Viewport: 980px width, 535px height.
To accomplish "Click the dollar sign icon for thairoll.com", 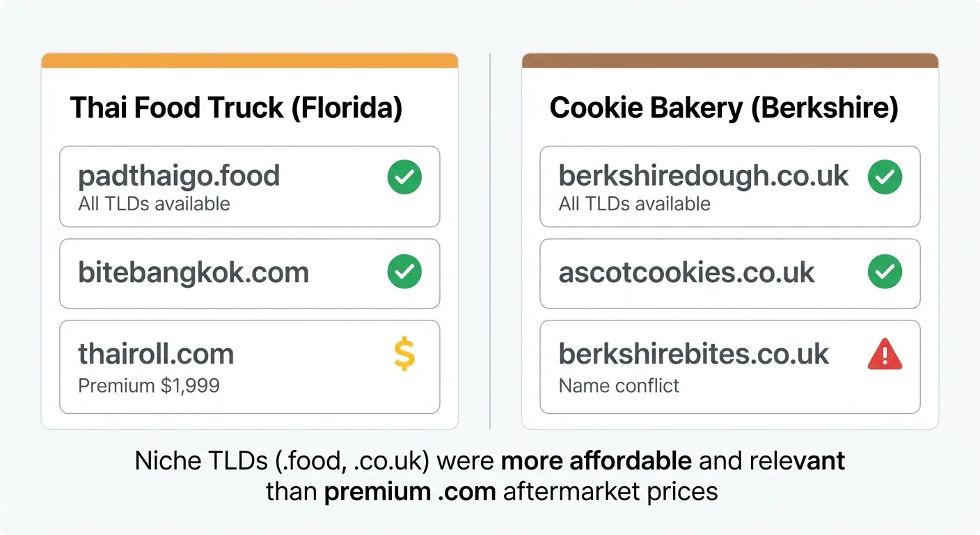I will pos(404,354).
